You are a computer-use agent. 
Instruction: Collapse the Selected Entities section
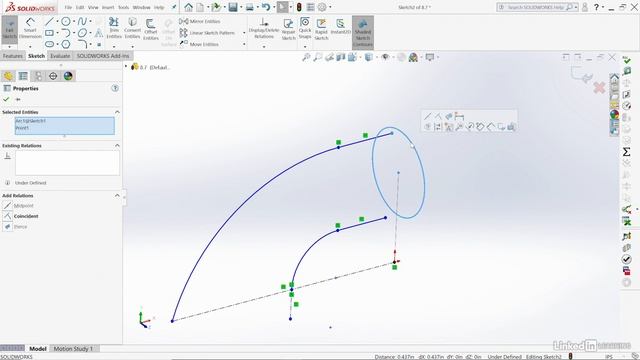coord(117,112)
